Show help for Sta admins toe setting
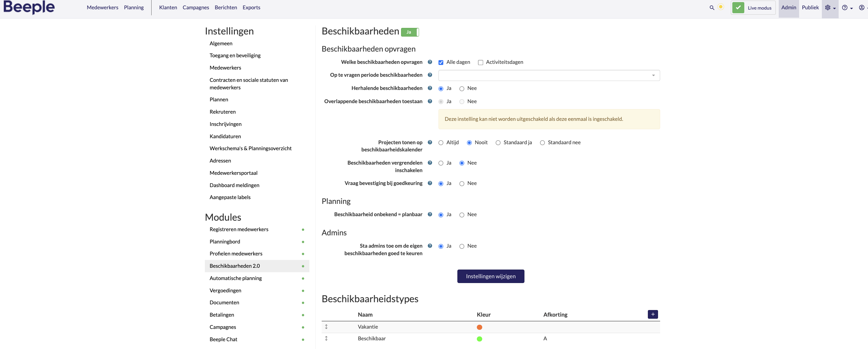868x349 pixels. (430, 246)
